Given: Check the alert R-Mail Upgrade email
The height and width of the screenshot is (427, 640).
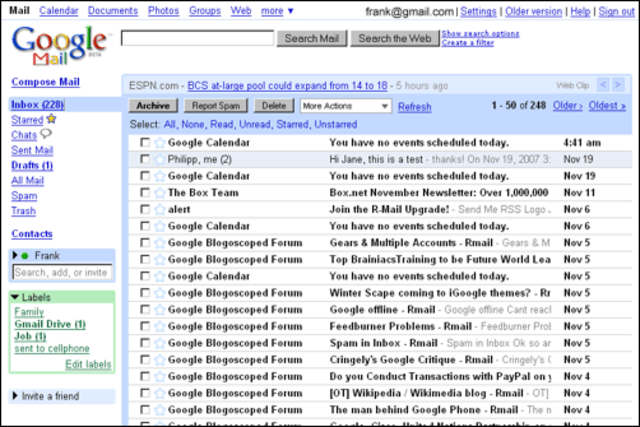Looking at the screenshot, I should click(144, 209).
